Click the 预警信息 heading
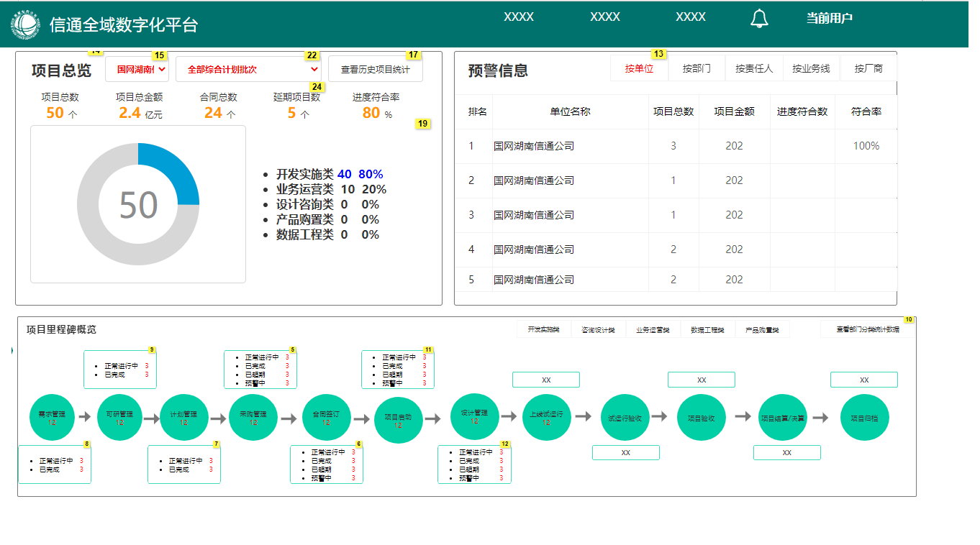980x545 pixels. point(498,70)
